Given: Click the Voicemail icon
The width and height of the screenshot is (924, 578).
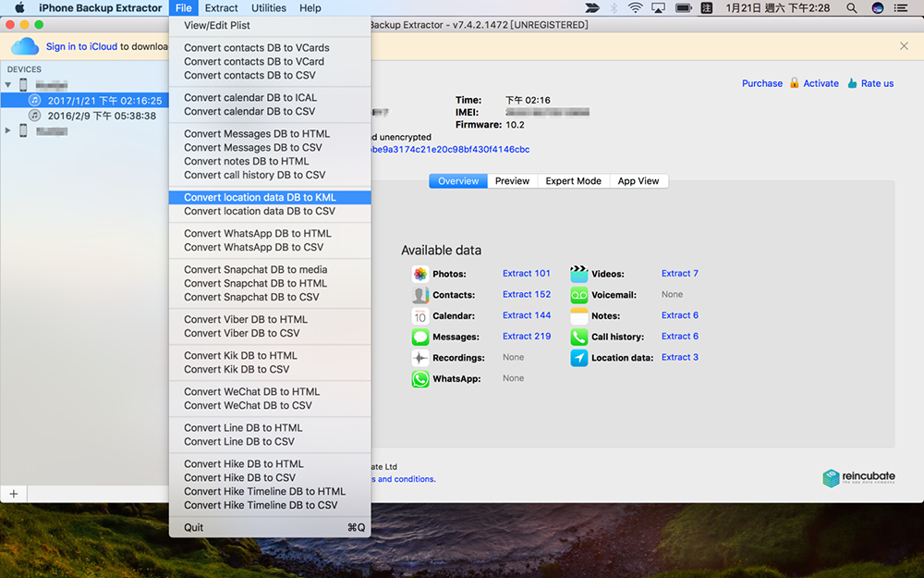Looking at the screenshot, I should pyautogui.click(x=578, y=295).
